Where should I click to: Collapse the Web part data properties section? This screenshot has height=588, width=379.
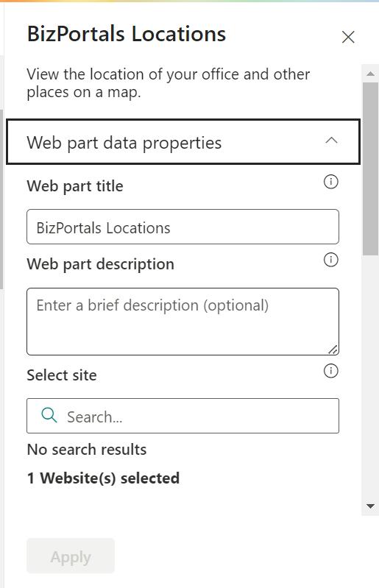coord(183,142)
